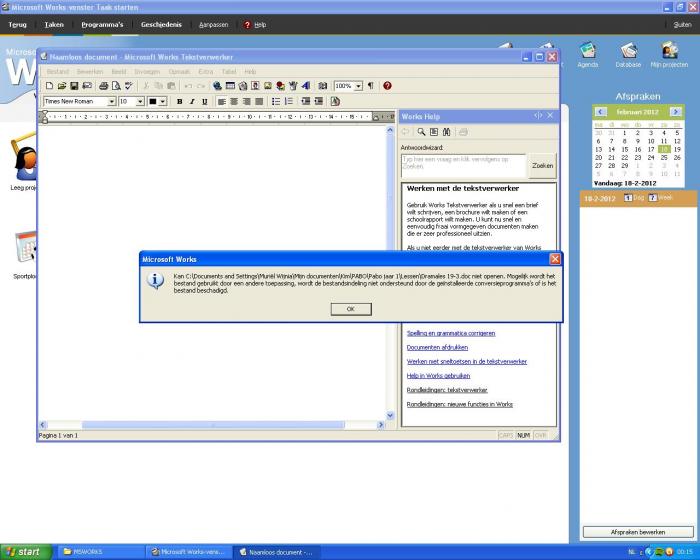The image size is (700, 560).
Task: Switch appointments to Week view
Action: pos(661,198)
